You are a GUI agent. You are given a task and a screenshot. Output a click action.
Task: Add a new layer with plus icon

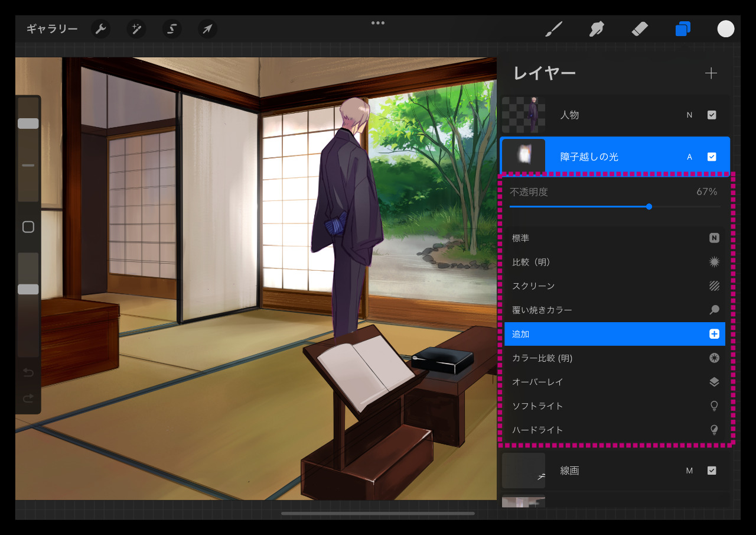click(x=711, y=73)
